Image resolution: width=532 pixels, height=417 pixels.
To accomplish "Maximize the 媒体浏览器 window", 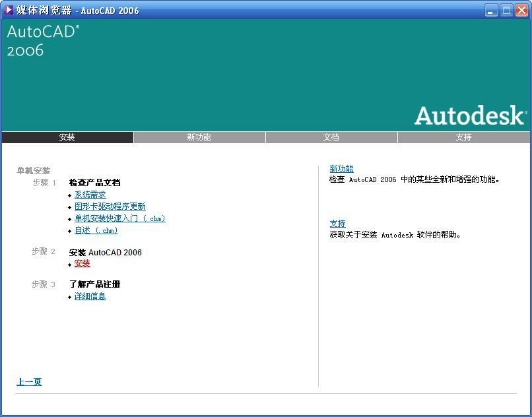I will 506,10.
